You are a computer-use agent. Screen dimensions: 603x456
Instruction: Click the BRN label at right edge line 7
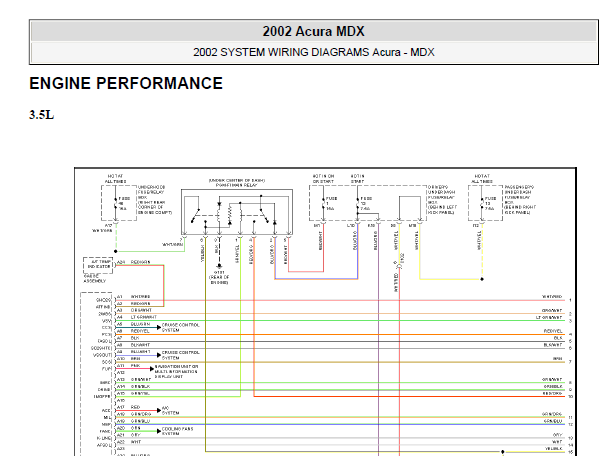coord(557,358)
